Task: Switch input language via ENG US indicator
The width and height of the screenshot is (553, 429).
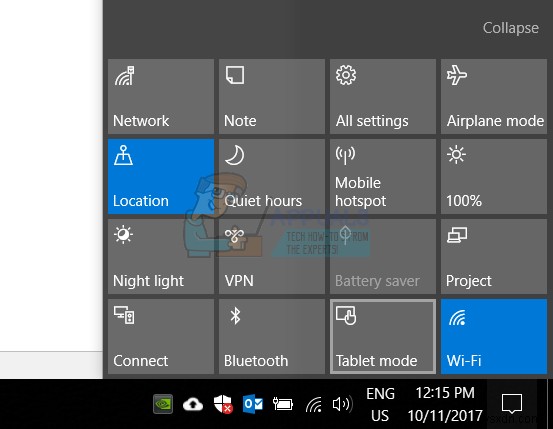Action: tap(380, 404)
